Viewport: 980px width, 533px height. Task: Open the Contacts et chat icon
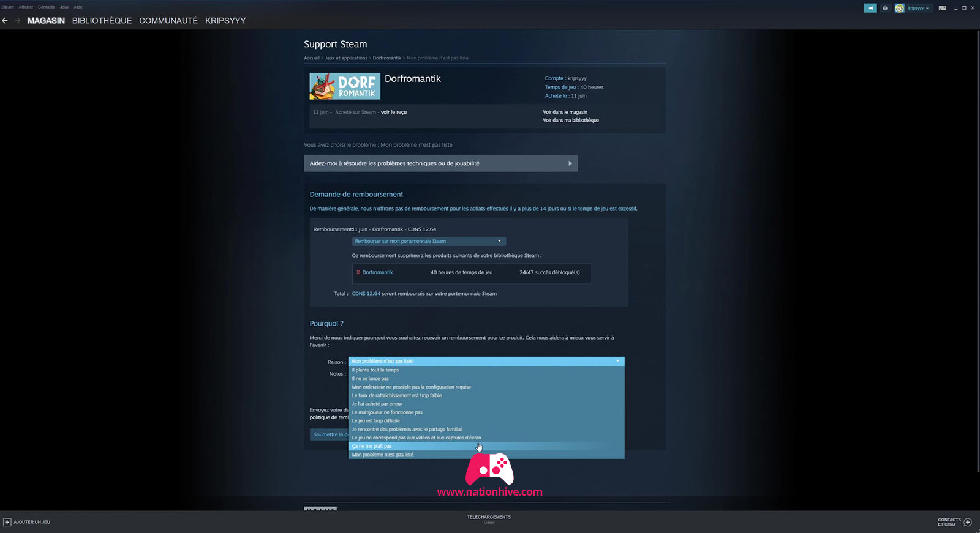[x=968, y=522]
